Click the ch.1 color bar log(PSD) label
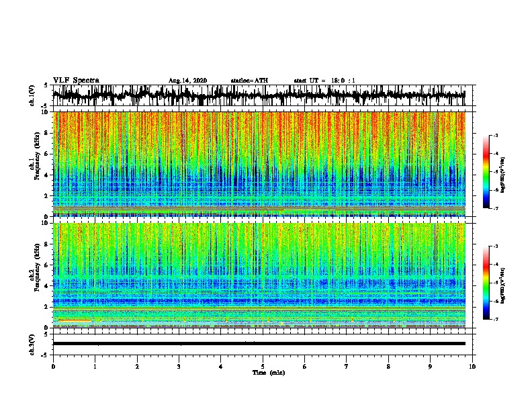The height and width of the screenshot is (411, 532). (502, 175)
